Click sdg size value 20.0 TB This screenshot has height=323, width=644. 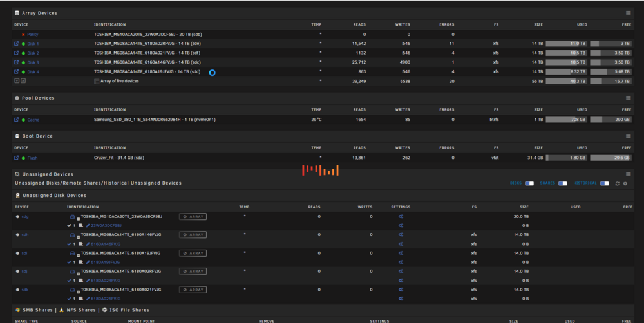point(521,217)
